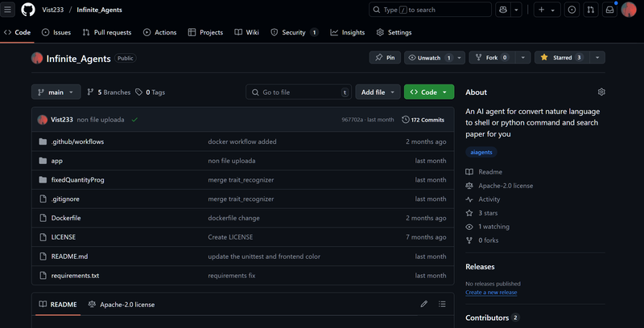Open the 967702a commit hash link
Screen dimensions: 644x328
coord(353,120)
